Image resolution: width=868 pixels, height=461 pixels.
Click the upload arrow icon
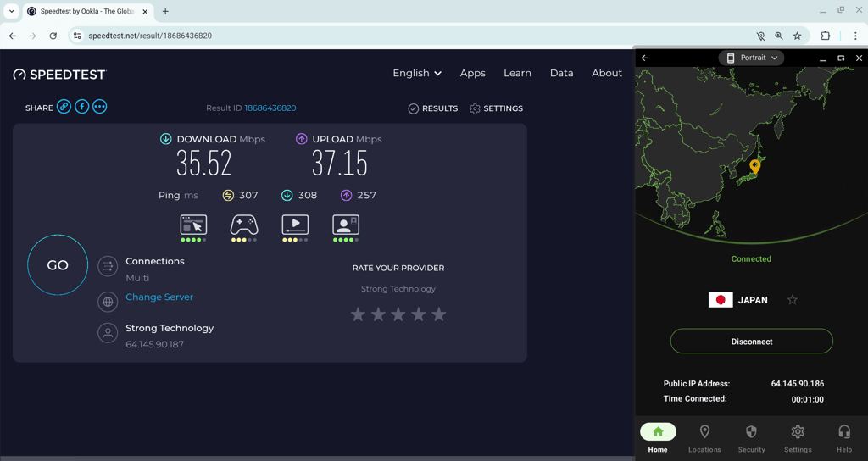click(301, 139)
